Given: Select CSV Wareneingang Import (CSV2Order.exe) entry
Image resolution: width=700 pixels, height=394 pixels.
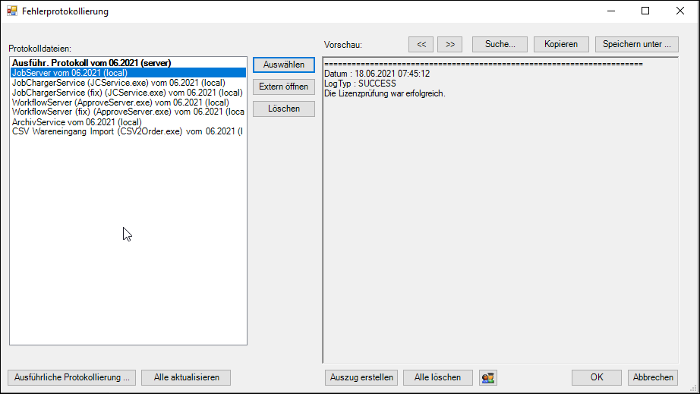Looking at the screenshot, I should (x=128, y=132).
